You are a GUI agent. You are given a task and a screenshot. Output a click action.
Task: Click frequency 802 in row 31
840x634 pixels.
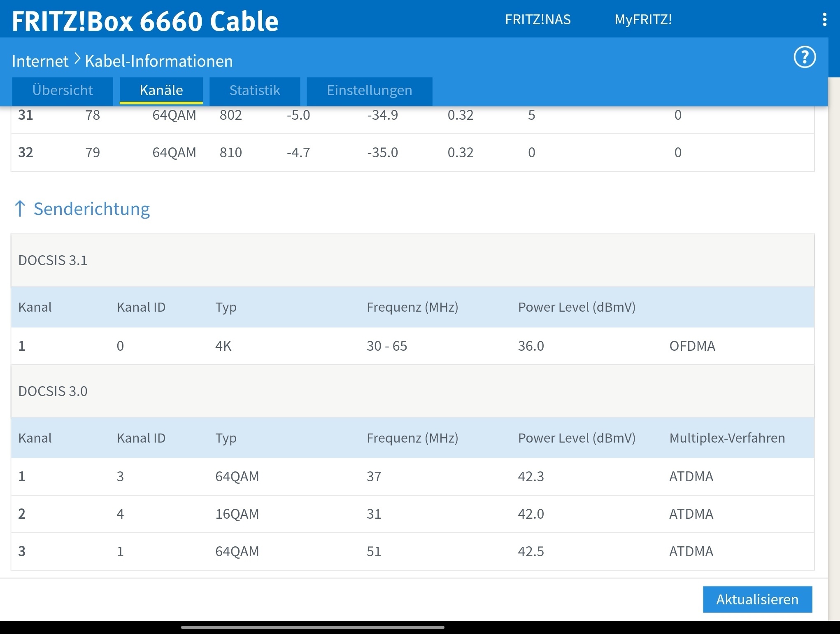[x=230, y=115]
